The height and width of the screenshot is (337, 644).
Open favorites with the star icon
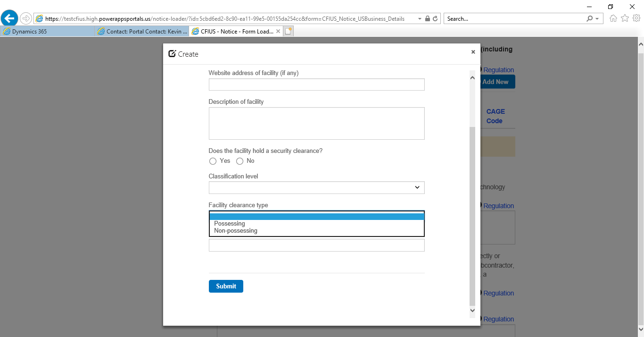tap(625, 18)
